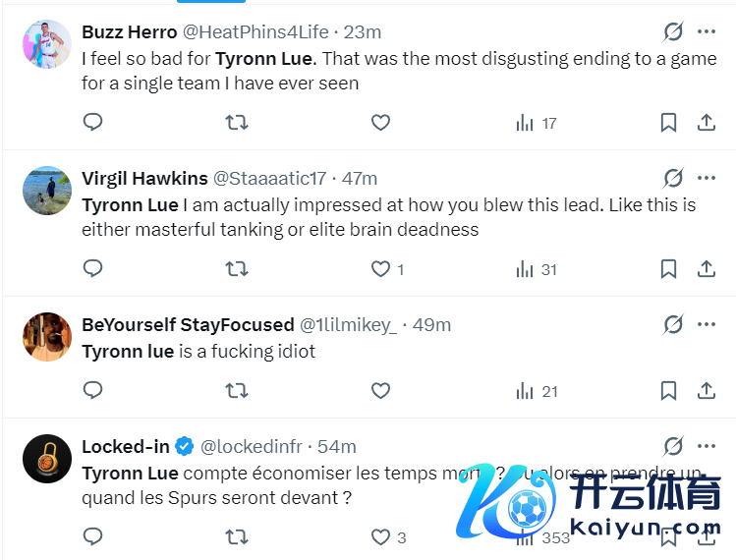
Task: Reply to Locked-in's tweet
Action: [92, 537]
